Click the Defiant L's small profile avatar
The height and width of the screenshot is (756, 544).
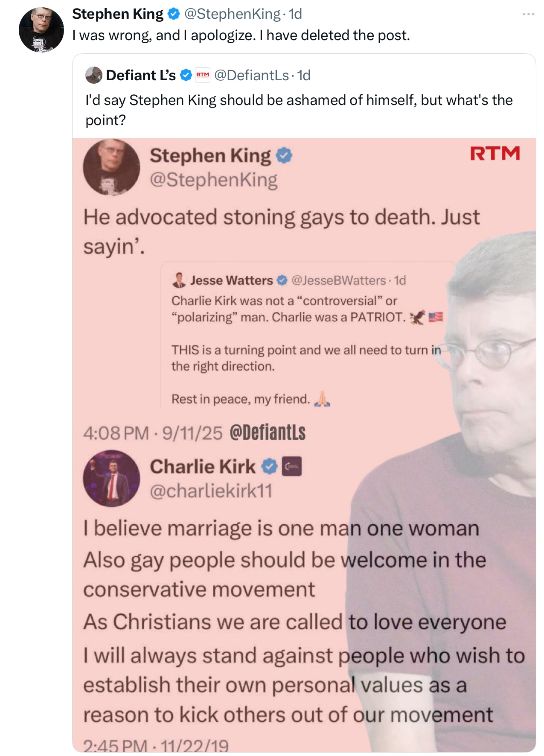(94, 75)
